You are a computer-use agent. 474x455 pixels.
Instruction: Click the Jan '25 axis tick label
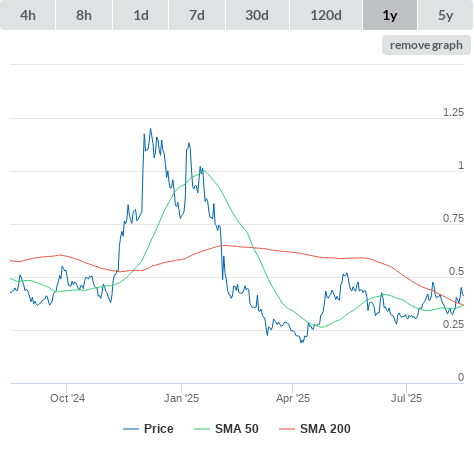point(181,398)
